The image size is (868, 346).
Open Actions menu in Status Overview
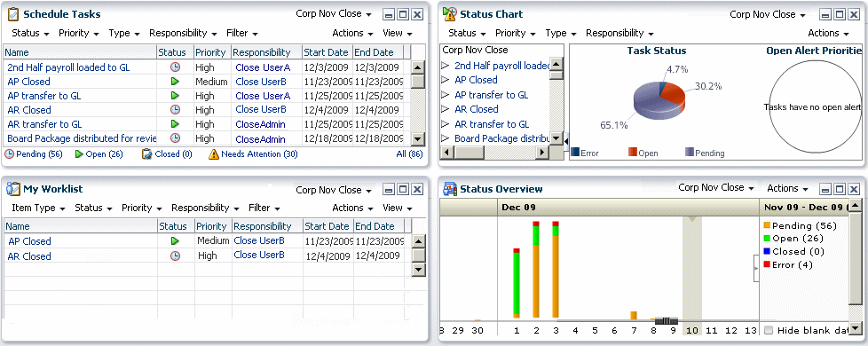(787, 189)
